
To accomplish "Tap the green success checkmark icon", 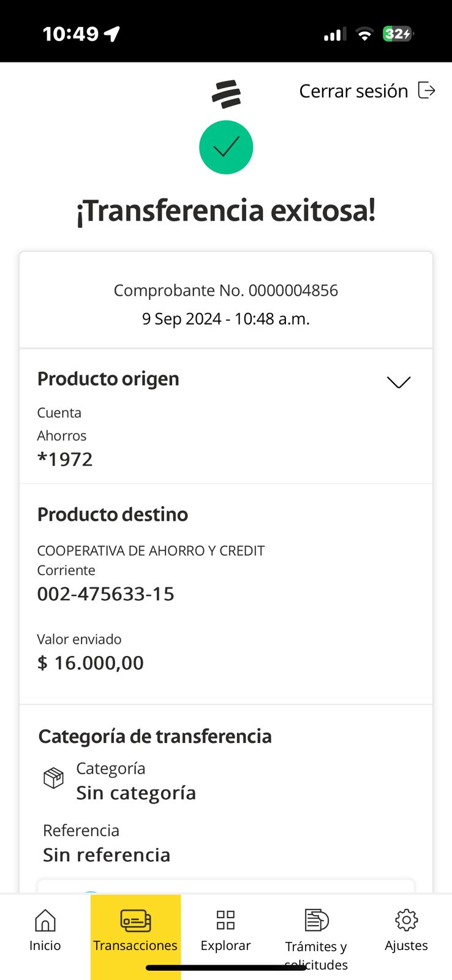I will 226,148.
